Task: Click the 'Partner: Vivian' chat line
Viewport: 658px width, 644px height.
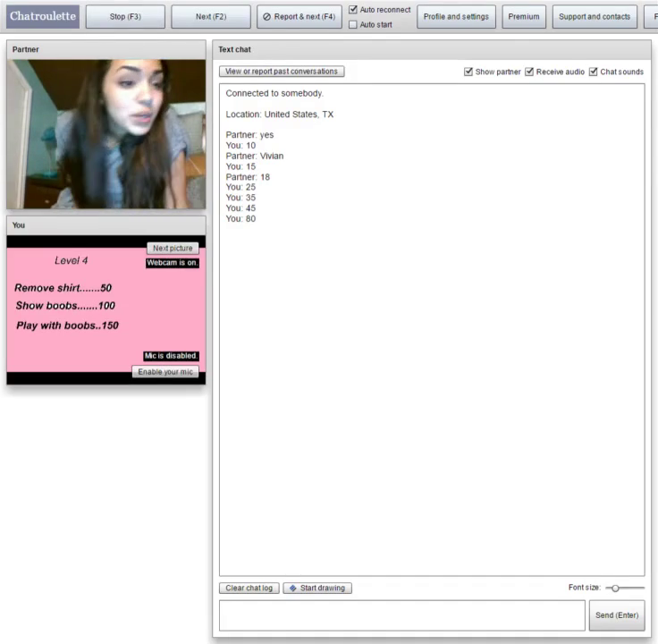Action: 255,156
